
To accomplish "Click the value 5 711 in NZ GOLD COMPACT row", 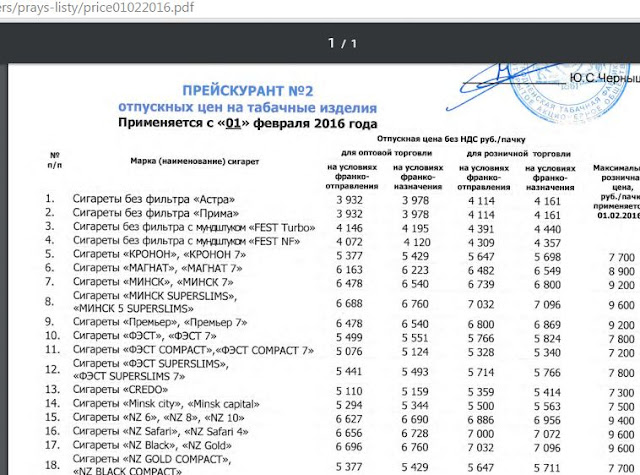I will tap(547, 468).
